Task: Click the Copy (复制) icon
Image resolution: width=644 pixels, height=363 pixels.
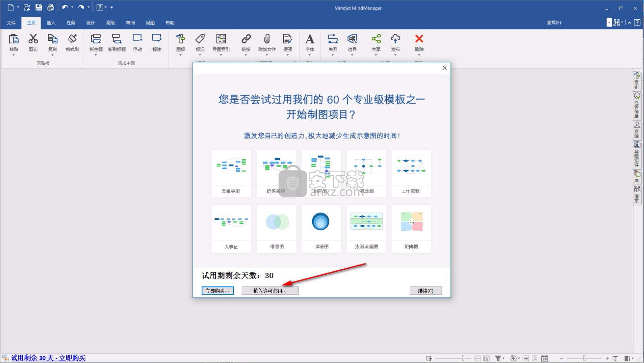Action: pos(52,39)
